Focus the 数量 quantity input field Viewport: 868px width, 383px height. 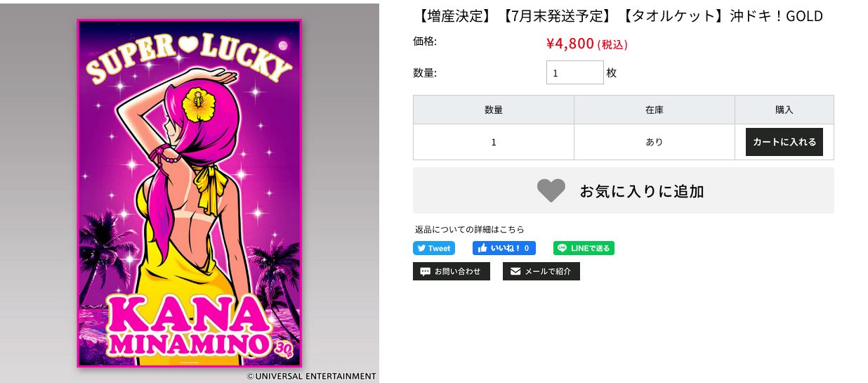(575, 72)
